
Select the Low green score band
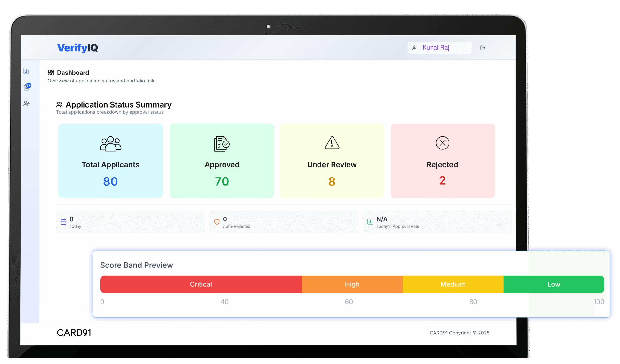pos(554,284)
